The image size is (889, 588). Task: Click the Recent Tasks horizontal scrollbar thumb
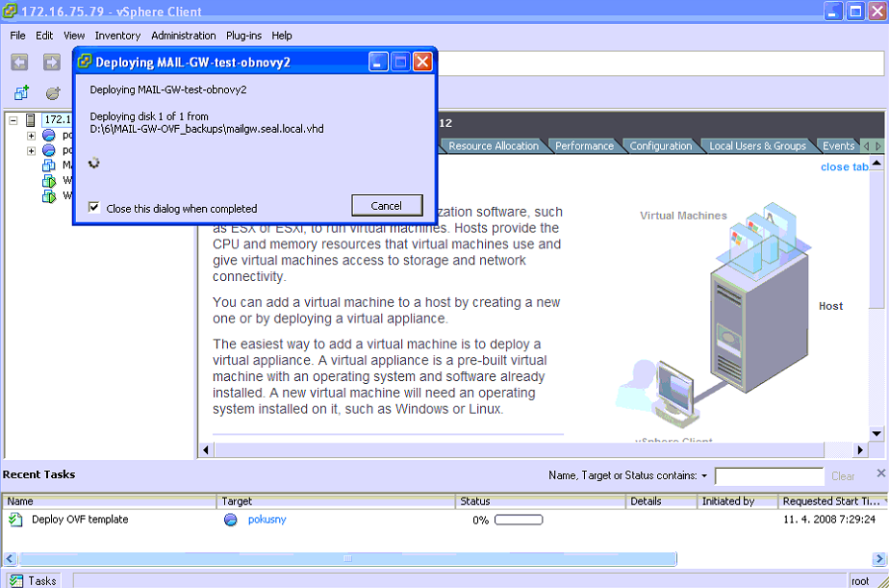coord(347,559)
